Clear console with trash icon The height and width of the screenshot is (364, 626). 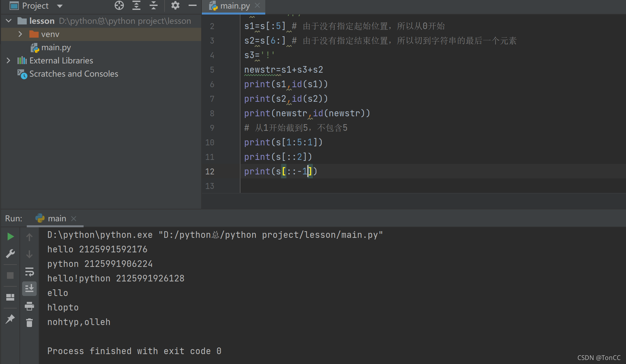coord(29,323)
